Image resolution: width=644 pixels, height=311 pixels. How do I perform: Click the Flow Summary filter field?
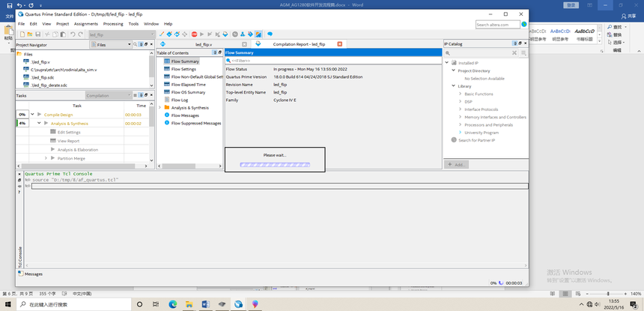click(x=333, y=61)
